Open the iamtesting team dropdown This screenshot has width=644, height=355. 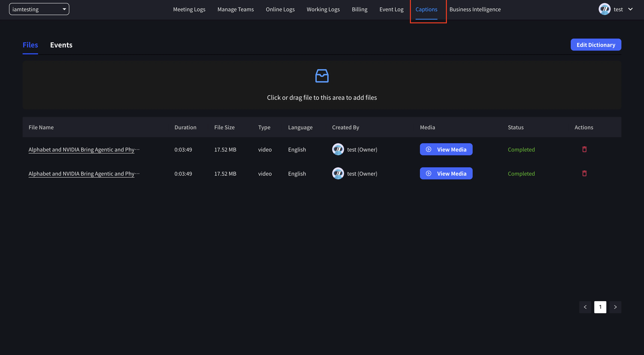click(39, 9)
